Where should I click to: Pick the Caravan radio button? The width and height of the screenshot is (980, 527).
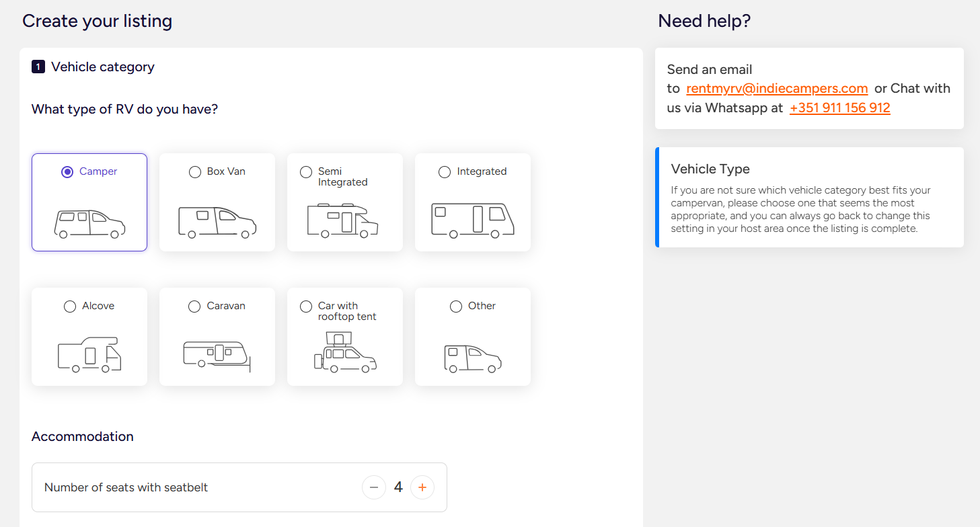(194, 307)
